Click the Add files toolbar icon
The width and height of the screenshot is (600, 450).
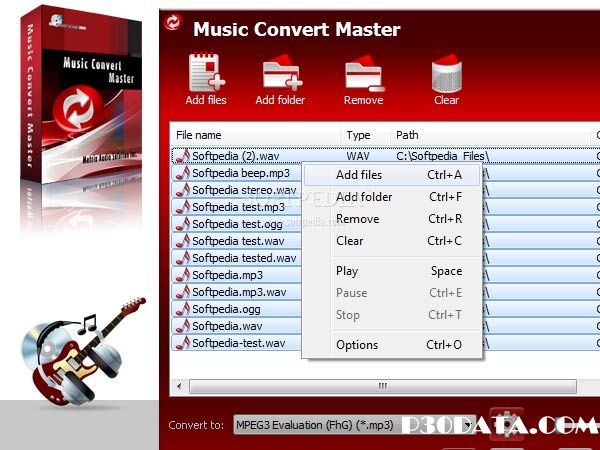[207, 73]
